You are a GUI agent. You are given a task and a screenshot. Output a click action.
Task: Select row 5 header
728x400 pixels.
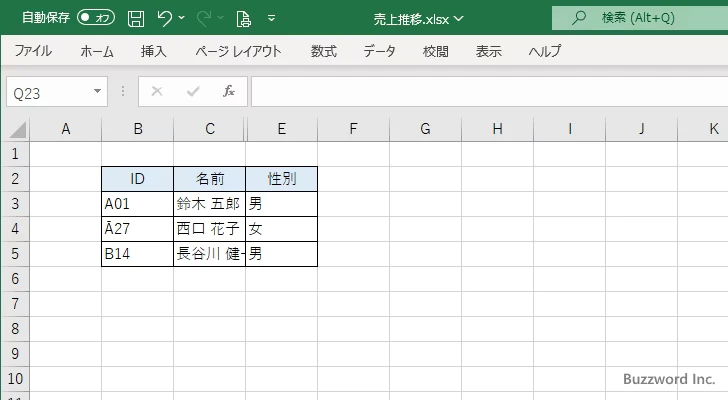tap(15, 254)
